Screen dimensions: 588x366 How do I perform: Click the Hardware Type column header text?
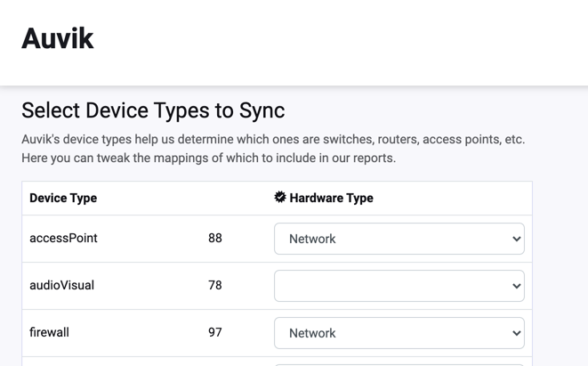click(331, 198)
